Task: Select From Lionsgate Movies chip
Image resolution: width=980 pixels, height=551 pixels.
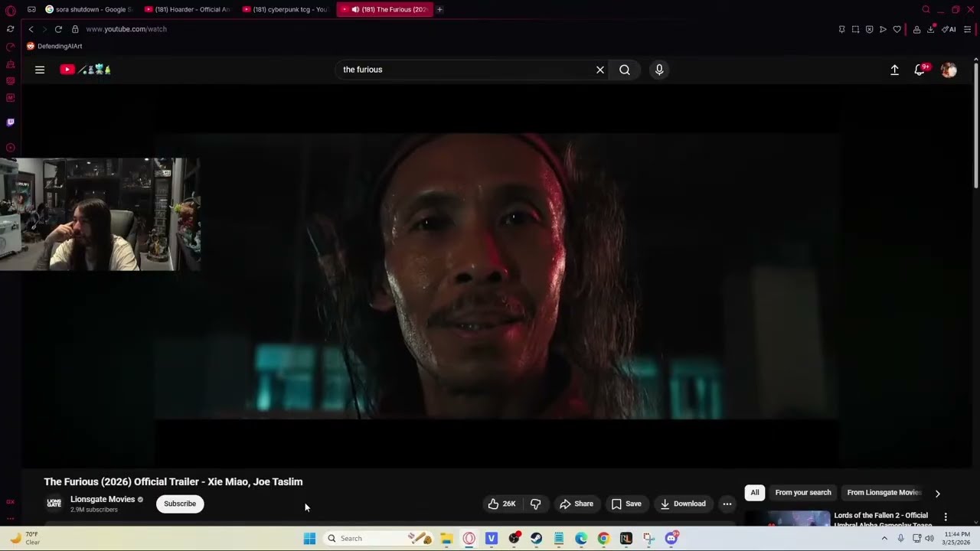Action: (x=884, y=493)
